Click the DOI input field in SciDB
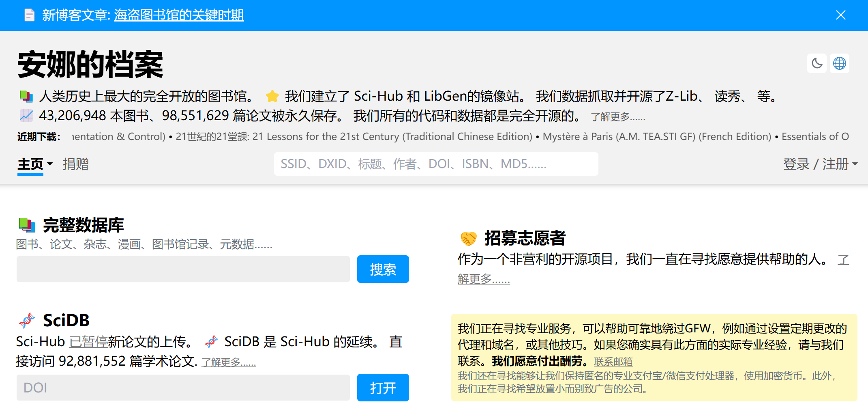 [x=183, y=388]
